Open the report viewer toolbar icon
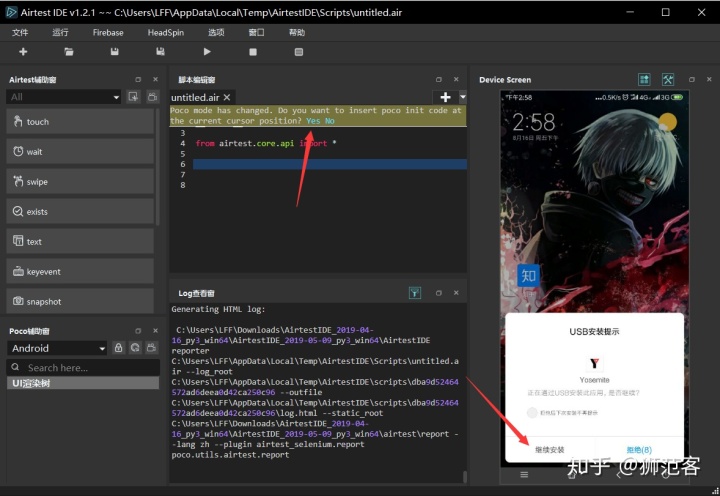The height and width of the screenshot is (496, 720). pos(299,52)
